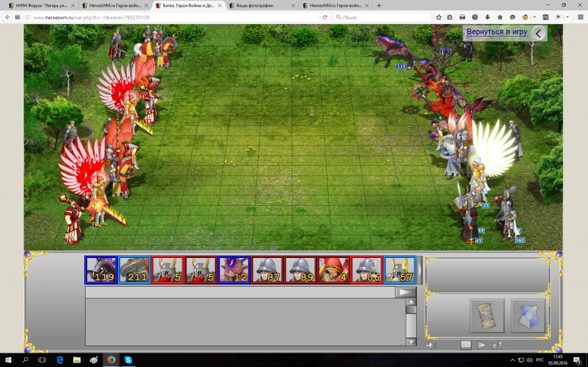Image resolution: width=588 pixels, height=367 pixels.
Task: Click the dark horse unit stack labeled 119 on battlefield
Action: (x=395, y=52)
